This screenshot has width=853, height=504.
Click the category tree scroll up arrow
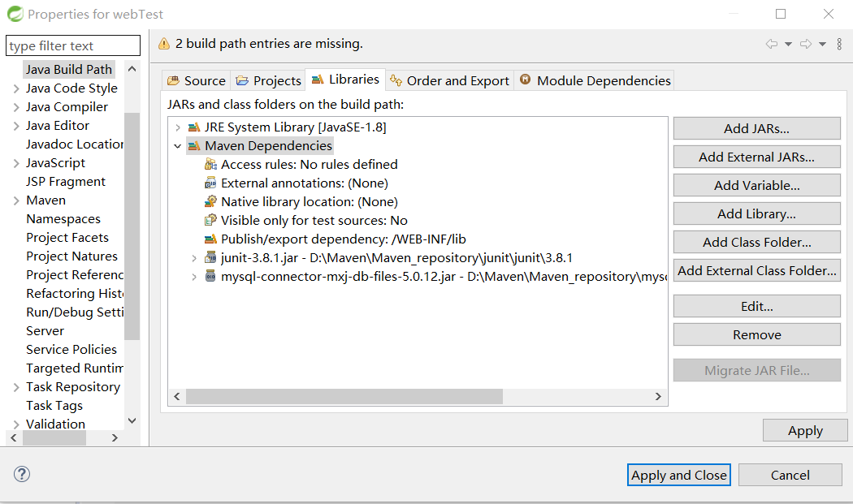tap(132, 69)
